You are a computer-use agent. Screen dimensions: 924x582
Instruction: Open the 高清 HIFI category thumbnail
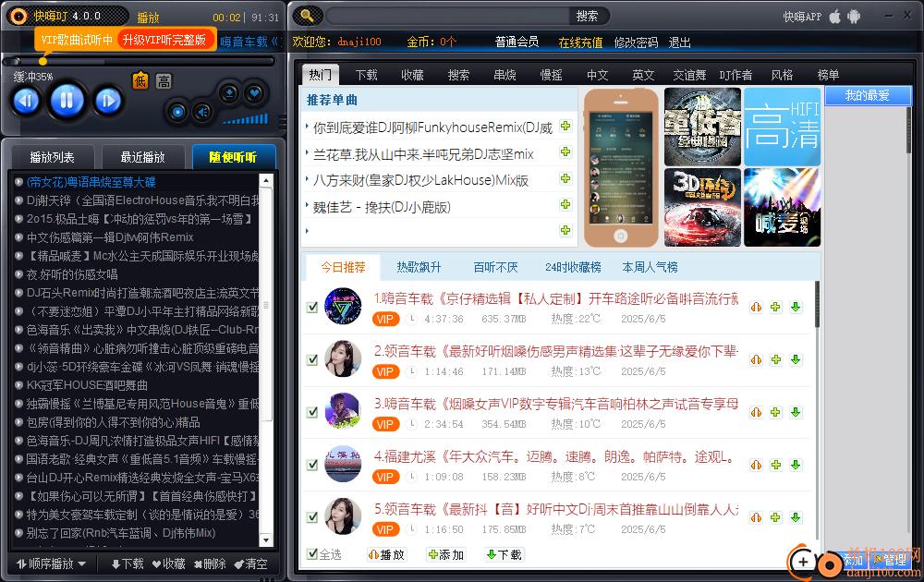pyautogui.click(x=782, y=127)
